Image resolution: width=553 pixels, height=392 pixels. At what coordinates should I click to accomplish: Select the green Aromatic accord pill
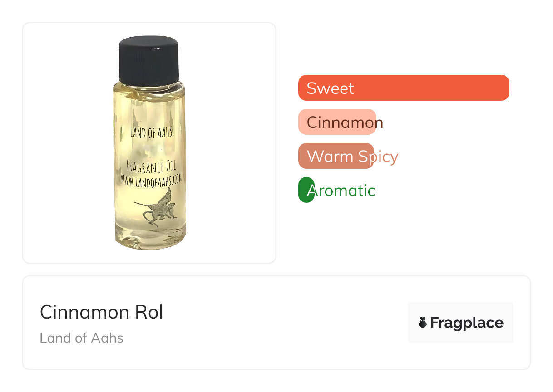(x=306, y=190)
